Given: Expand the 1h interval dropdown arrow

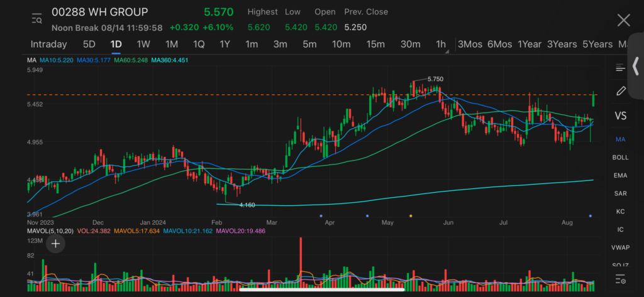Looking at the screenshot, I should click(x=447, y=51).
